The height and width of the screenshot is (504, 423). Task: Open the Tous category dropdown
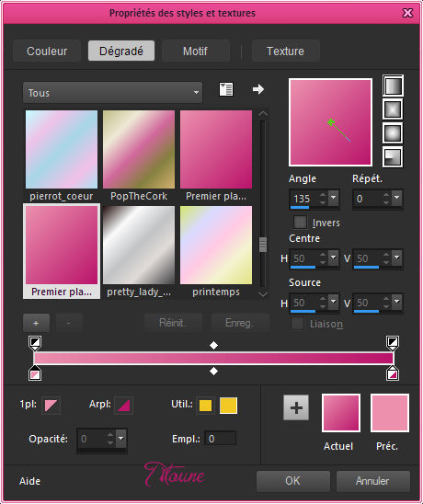(112, 93)
